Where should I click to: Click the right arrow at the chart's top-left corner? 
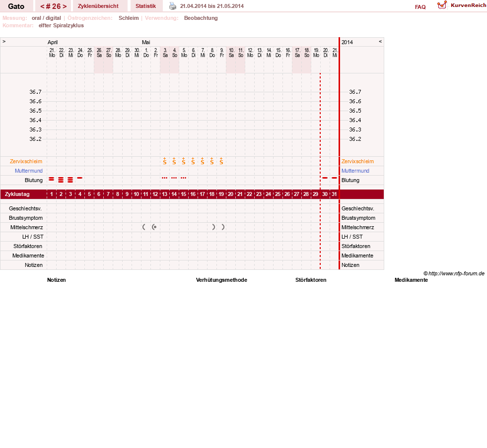tap(4, 41)
